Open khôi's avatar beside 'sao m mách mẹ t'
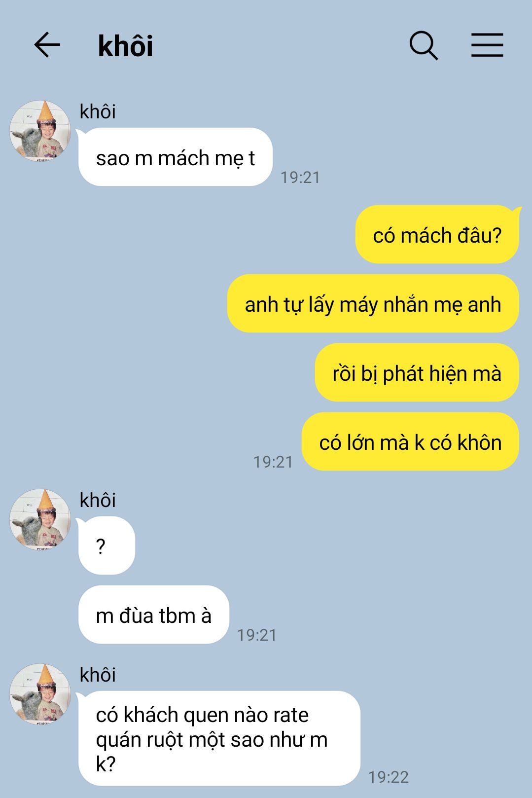Screen dimensions: 532x798 [x=40, y=131]
